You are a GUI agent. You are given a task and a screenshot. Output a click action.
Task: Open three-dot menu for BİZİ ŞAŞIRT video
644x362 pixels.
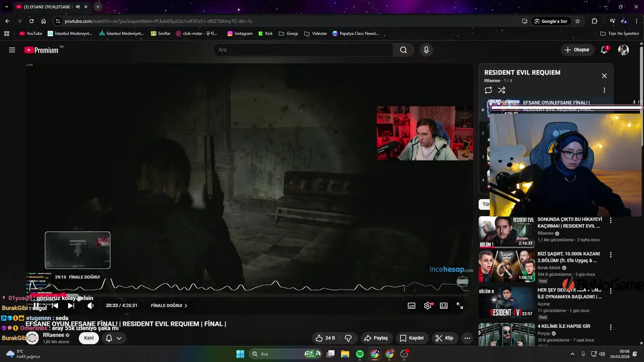tap(611, 255)
